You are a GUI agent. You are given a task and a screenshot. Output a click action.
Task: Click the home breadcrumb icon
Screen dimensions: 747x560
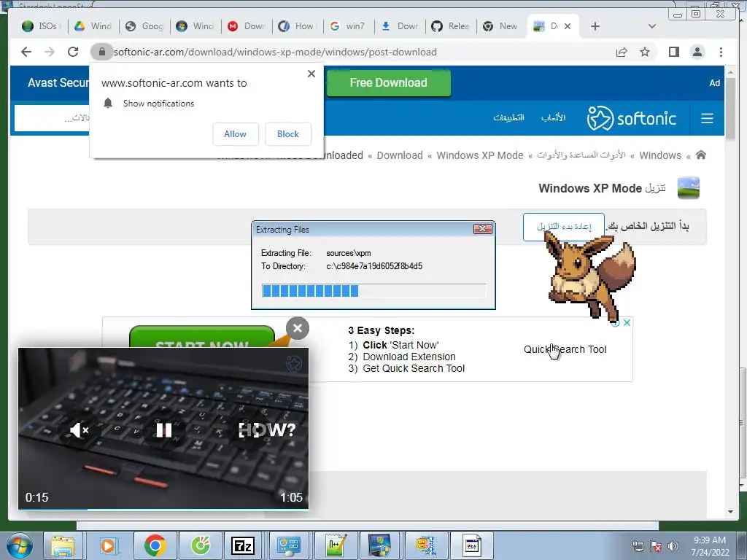tap(701, 155)
